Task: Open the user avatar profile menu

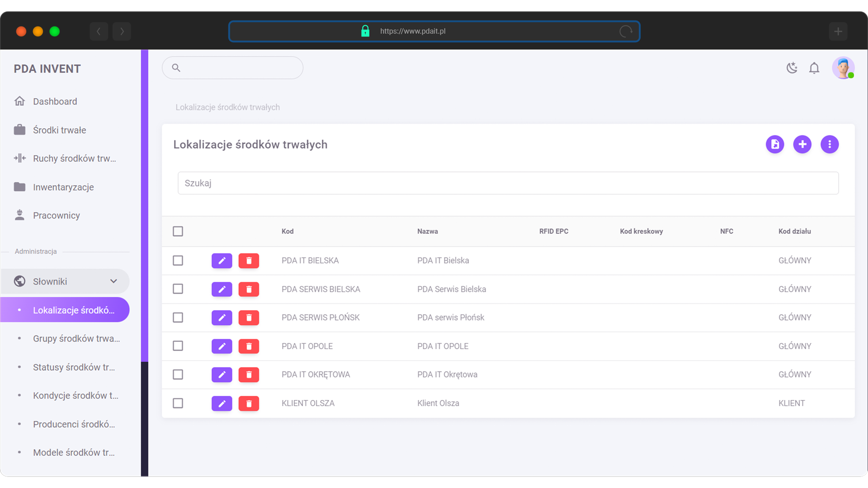Action: [x=843, y=68]
